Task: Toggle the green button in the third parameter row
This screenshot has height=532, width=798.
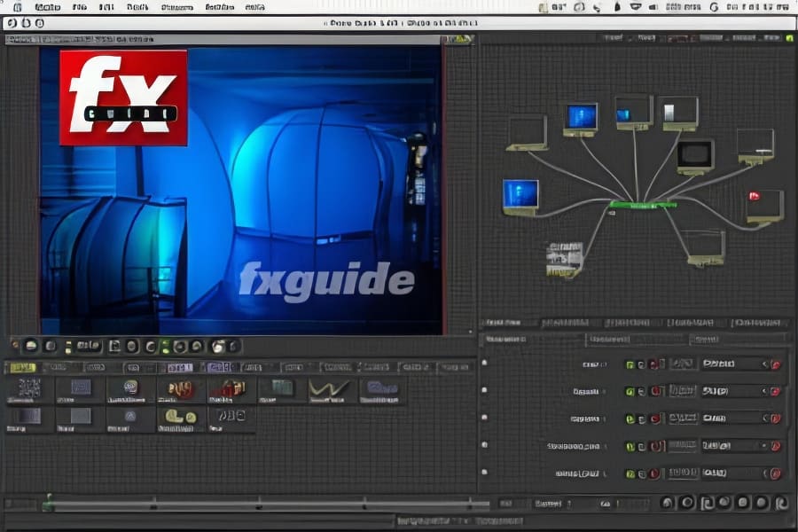Action: (630, 419)
